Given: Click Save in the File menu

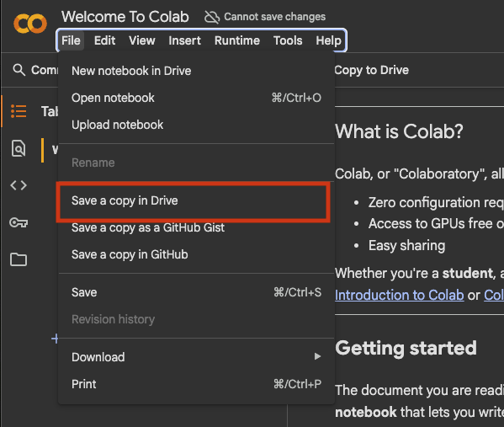Looking at the screenshot, I should [196, 292].
